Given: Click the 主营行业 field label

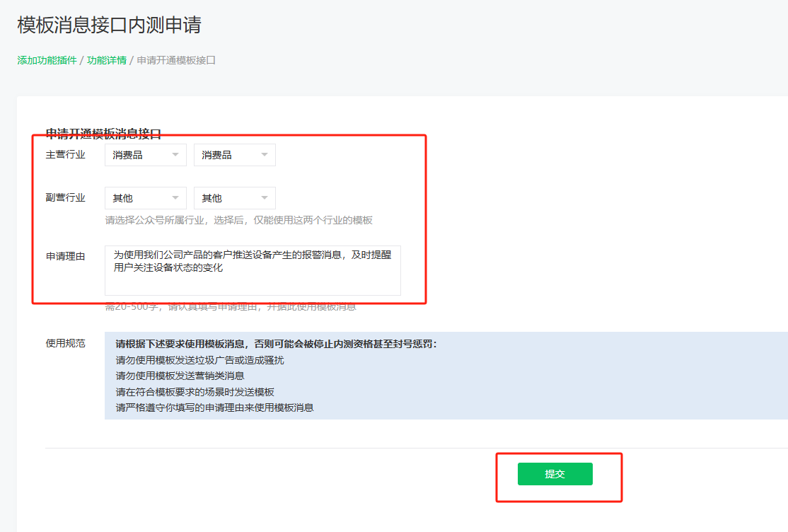Looking at the screenshot, I should coord(65,154).
